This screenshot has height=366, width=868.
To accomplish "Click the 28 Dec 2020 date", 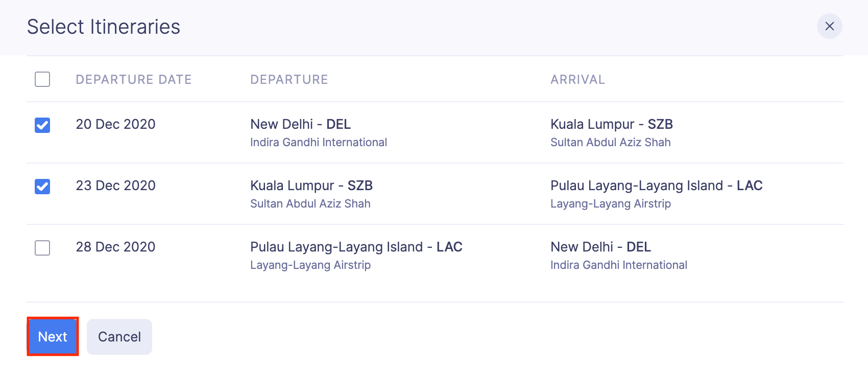I will coord(115,247).
